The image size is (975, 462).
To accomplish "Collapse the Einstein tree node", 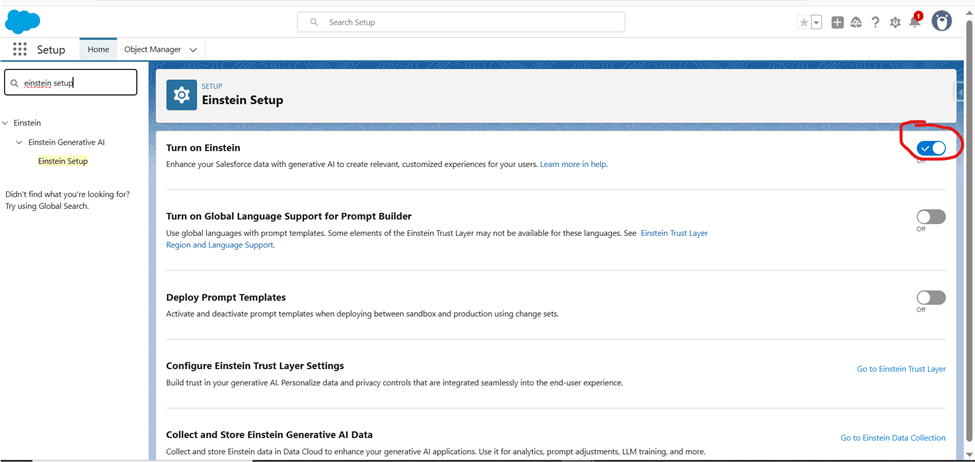I will [6, 123].
